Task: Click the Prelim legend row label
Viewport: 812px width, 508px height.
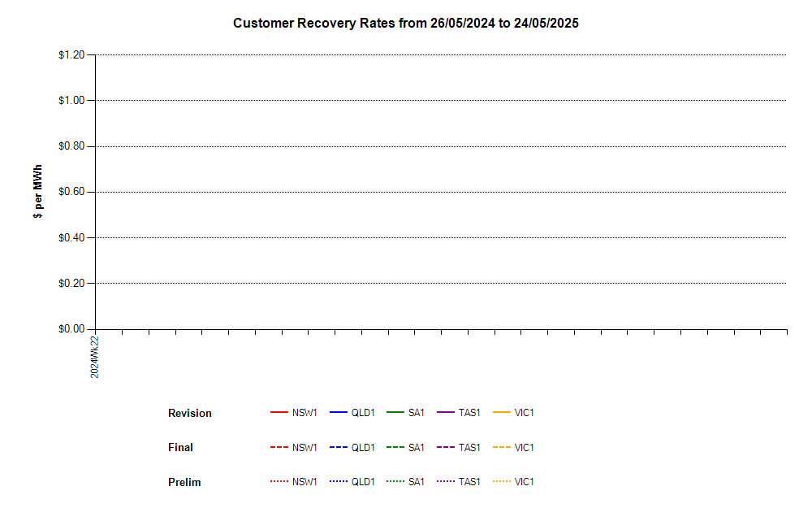Action: [184, 482]
